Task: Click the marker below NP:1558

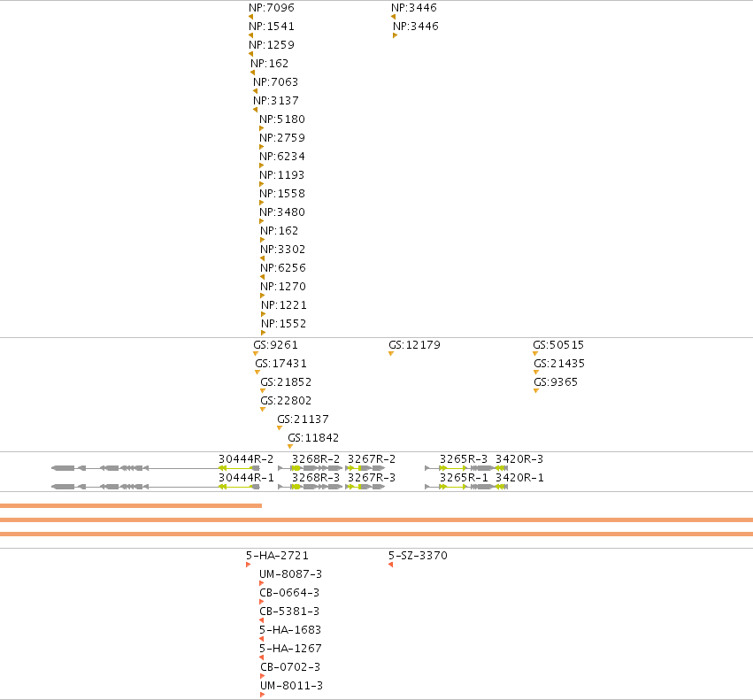Action: pyautogui.click(x=262, y=203)
